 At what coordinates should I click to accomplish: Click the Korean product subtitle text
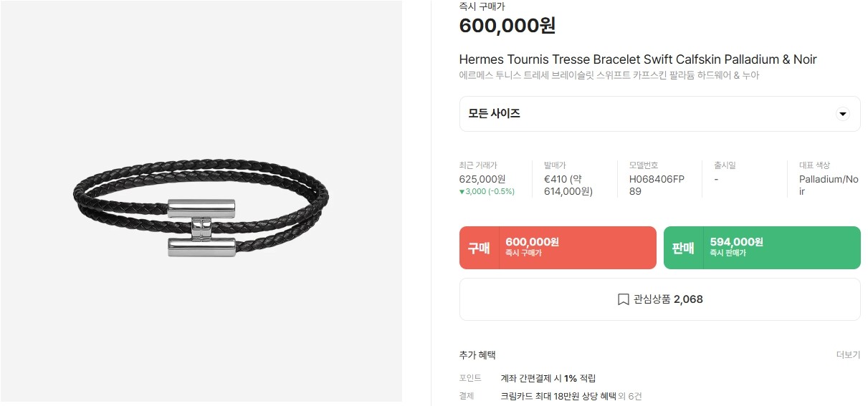(x=609, y=75)
